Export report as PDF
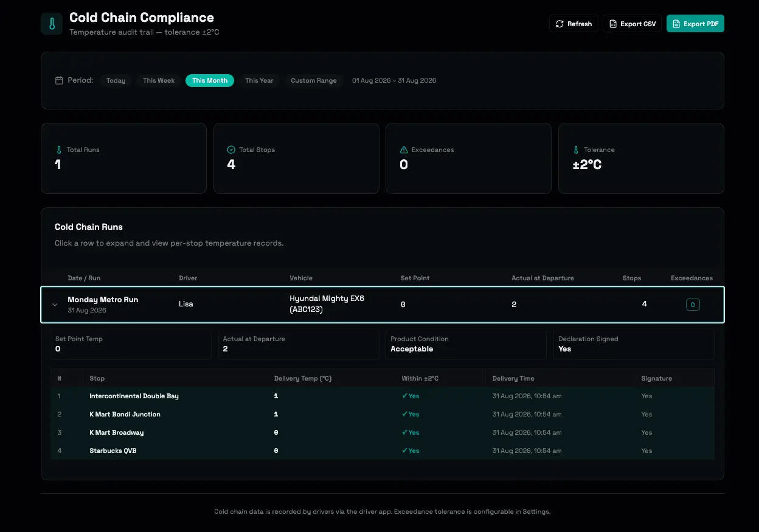Image resolution: width=759 pixels, height=532 pixels. pos(695,24)
